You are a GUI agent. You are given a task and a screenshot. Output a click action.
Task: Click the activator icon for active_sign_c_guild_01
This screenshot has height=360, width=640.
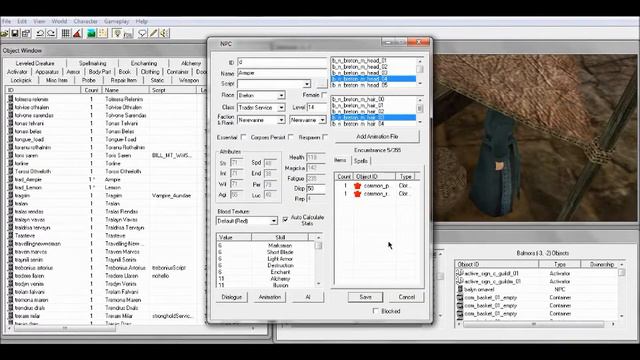(460, 273)
